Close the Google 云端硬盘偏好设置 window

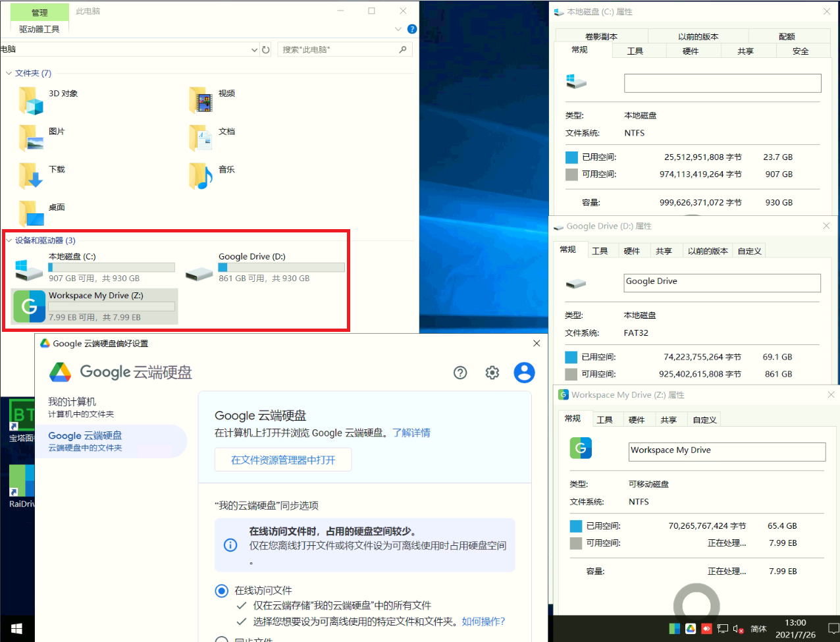pos(537,343)
